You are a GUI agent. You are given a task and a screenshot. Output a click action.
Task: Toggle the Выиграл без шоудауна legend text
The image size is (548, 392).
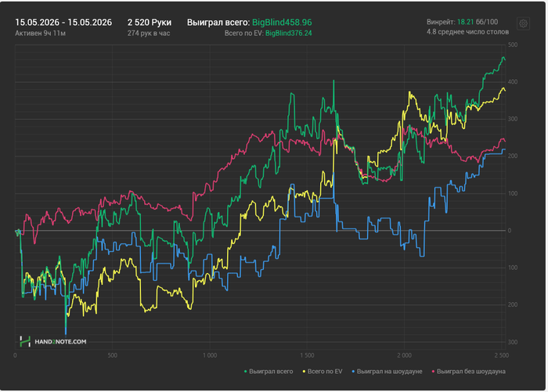point(470,372)
